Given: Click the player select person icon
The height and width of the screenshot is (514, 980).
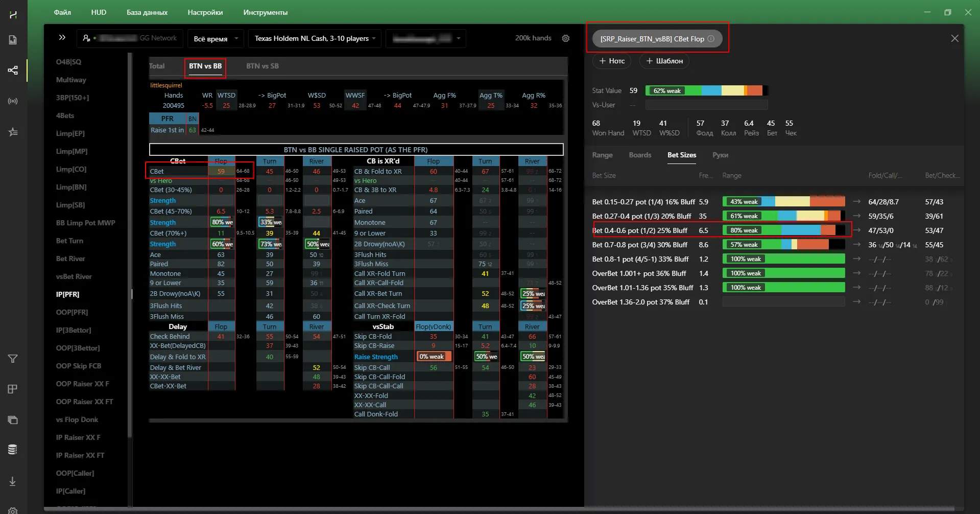Looking at the screenshot, I should click(x=87, y=38).
